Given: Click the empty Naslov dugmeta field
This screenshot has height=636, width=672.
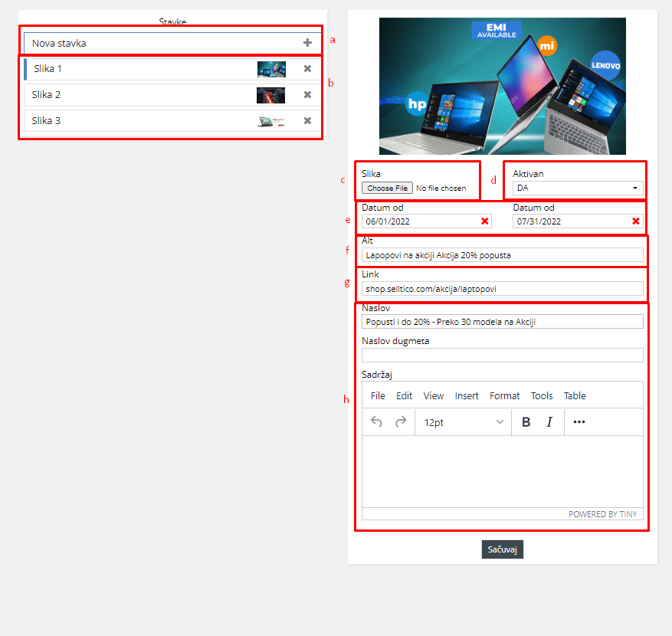Looking at the screenshot, I should click(503, 356).
